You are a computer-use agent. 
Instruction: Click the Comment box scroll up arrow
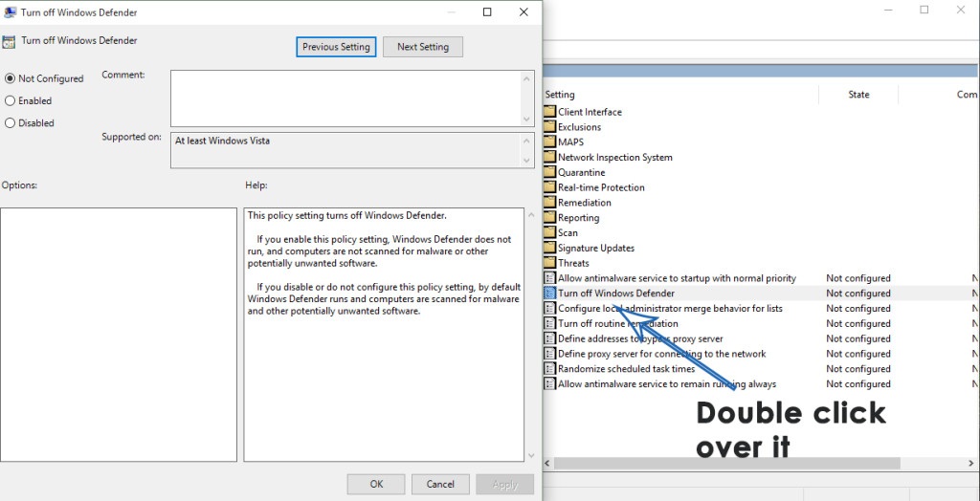528,78
